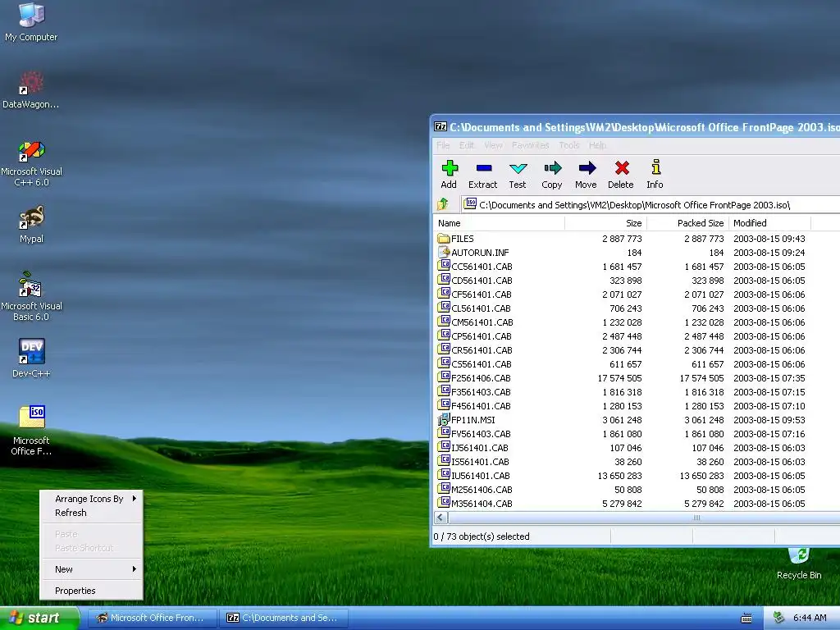This screenshot has height=630, width=840.
Task: Click the red Delete toolbar icon
Action: pos(622,168)
